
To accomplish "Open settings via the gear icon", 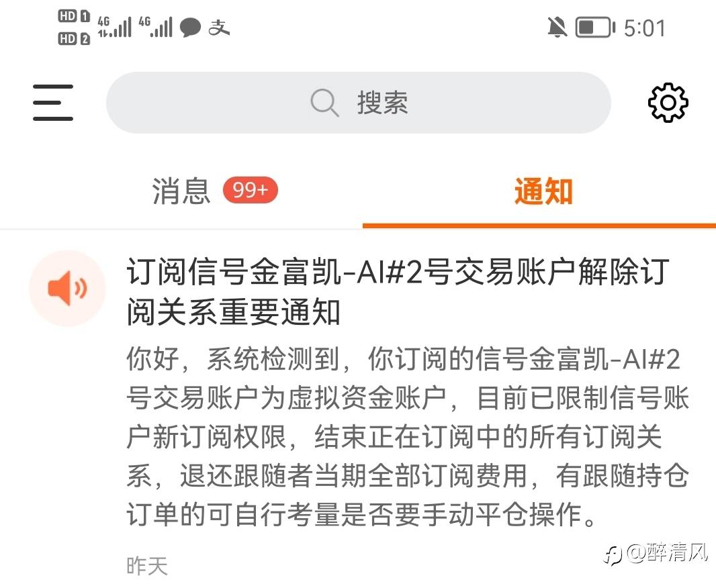I will 668,103.
